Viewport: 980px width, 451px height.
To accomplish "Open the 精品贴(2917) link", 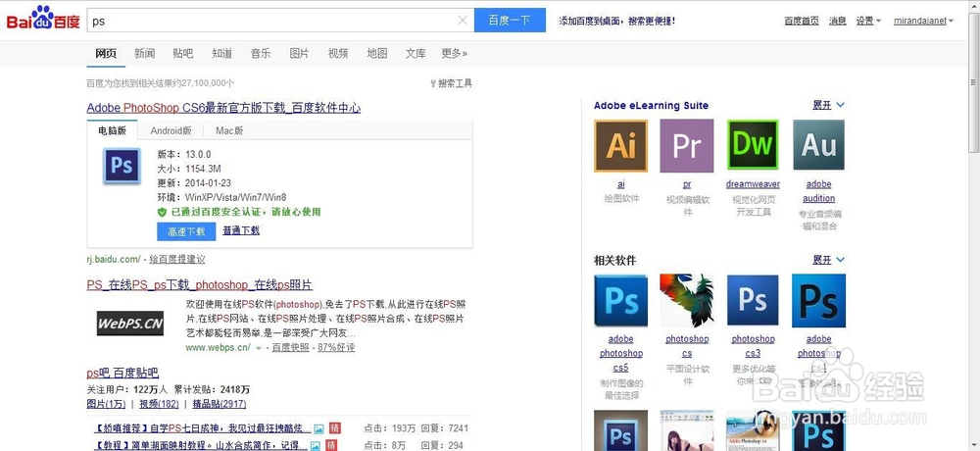I will [x=220, y=404].
